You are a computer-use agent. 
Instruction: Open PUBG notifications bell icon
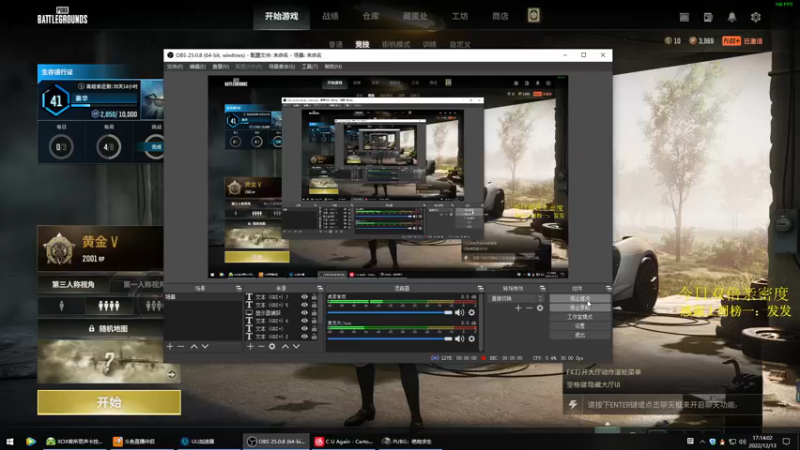(x=732, y=17)
